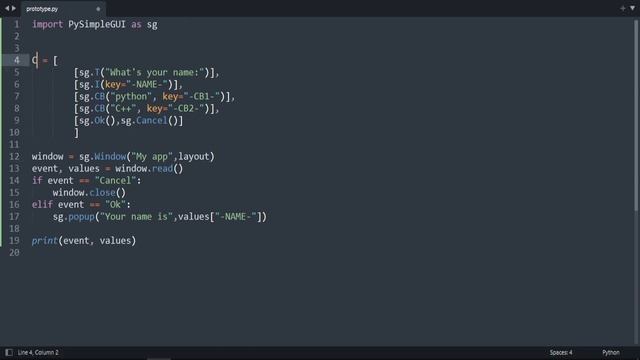Image resolution: width=640 pixels, height=360 pixels.
Task: Click line number 19 in gutter
Action: (14, 241)
